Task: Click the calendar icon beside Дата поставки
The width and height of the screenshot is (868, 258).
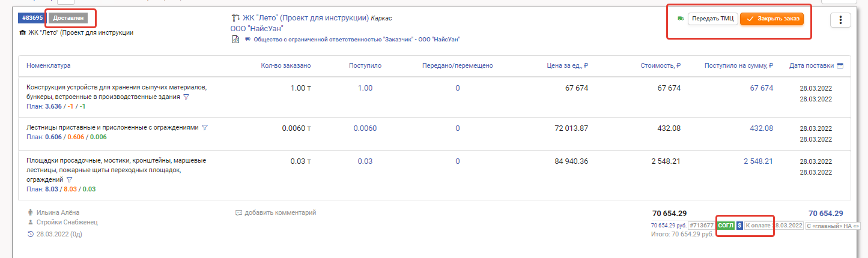Action: click(840, 65)
